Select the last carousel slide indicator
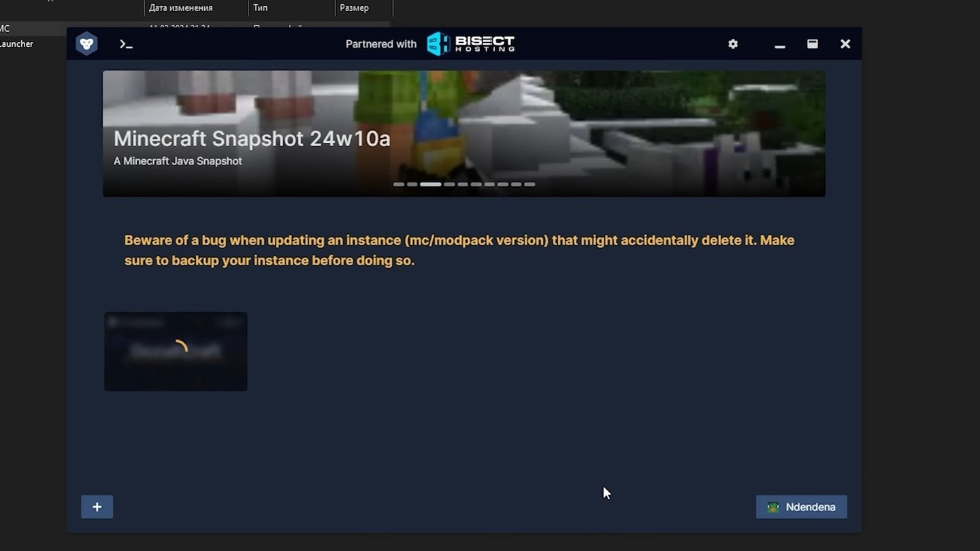This screenshot has width=980, height=551. [529, 184]
